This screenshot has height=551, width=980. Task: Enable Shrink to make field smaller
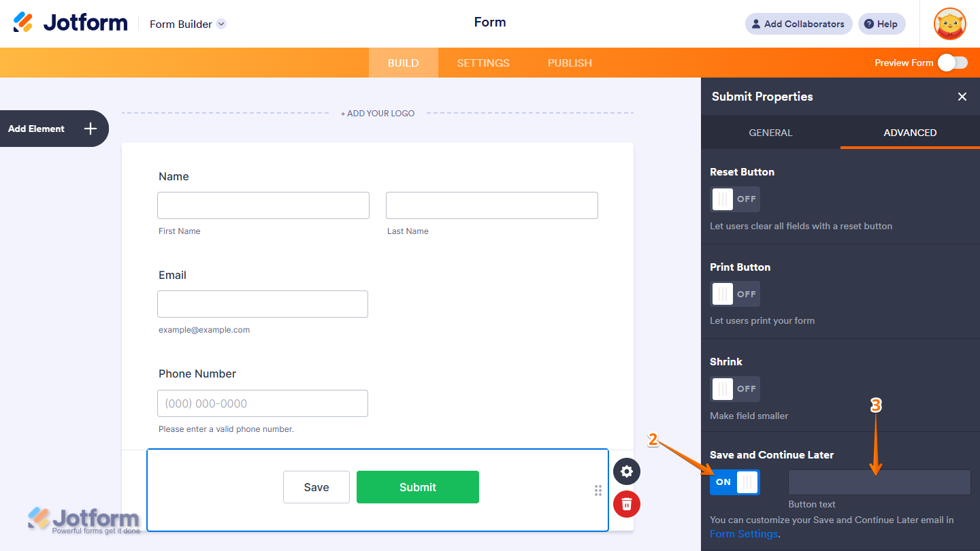point(735,388)
